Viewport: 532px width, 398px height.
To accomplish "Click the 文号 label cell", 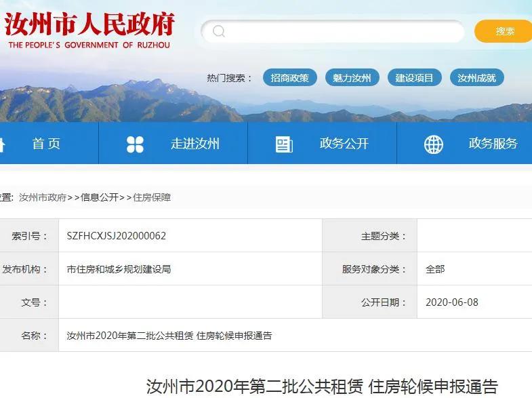I will point(29,302).
